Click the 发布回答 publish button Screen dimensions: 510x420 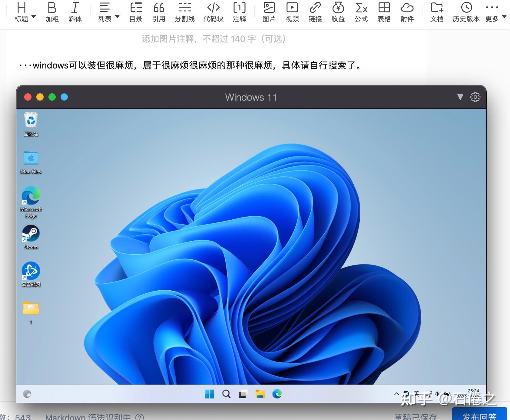pyautogui.click(x=480, y=414)
